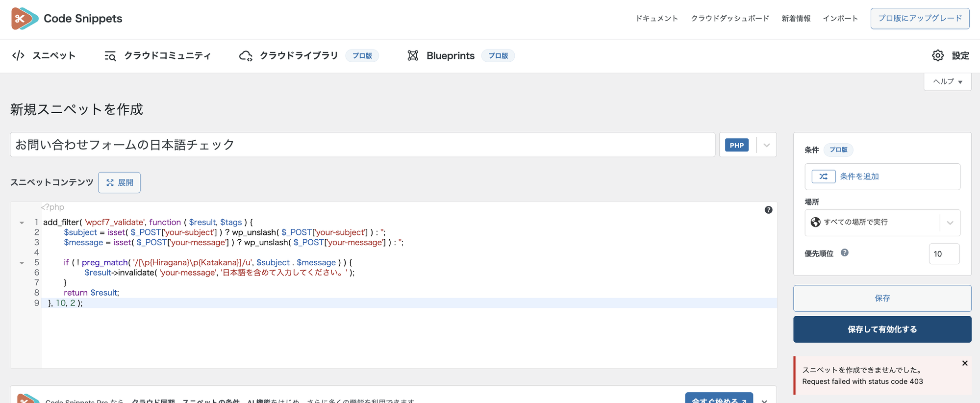Click the プロ版 badge beside Blueprints

click(498, 56)
